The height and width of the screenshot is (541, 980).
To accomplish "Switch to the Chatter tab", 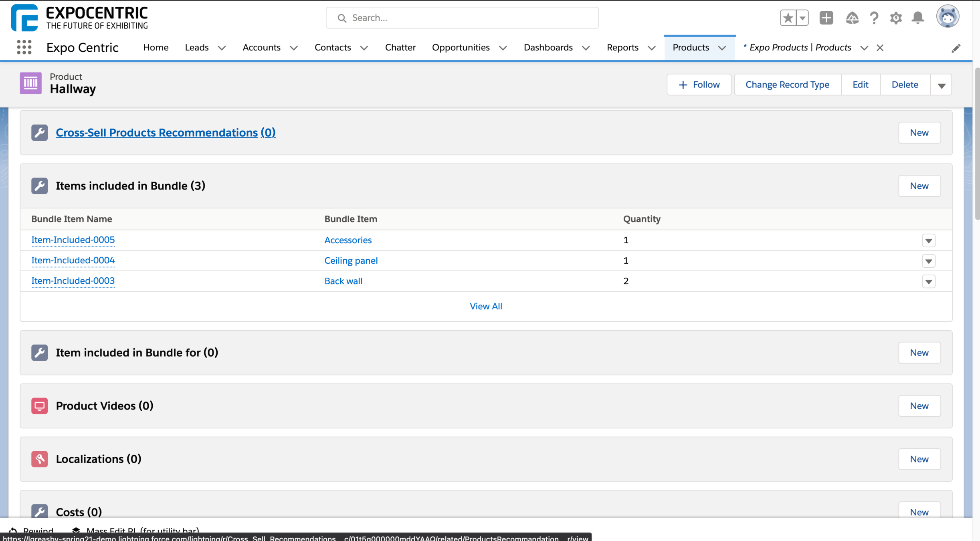I will 400,47.
